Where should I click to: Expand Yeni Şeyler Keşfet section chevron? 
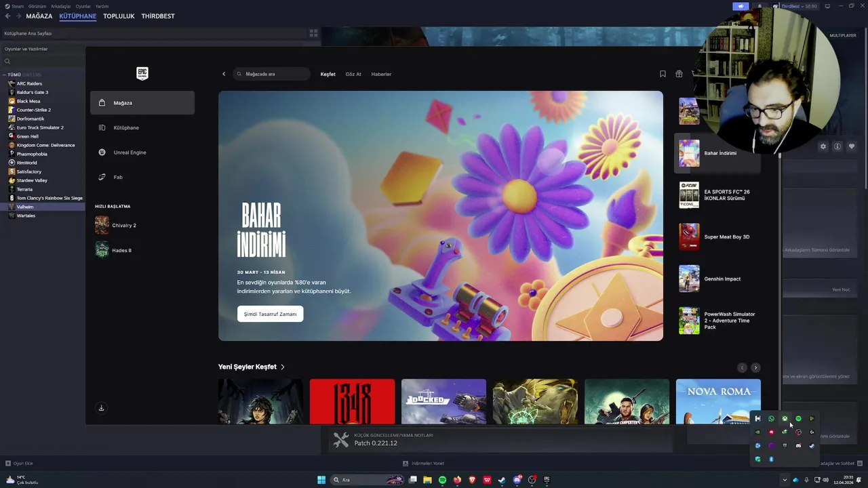(x=283, y=367)
